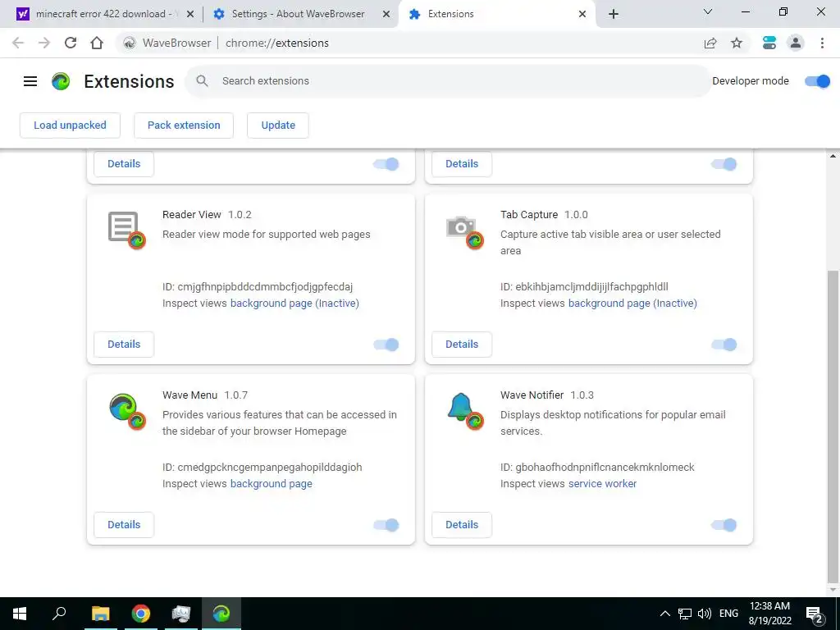Click the scrollbar up arrow
The height and width of the screenshot is (630, 840).
click(833, 157)
